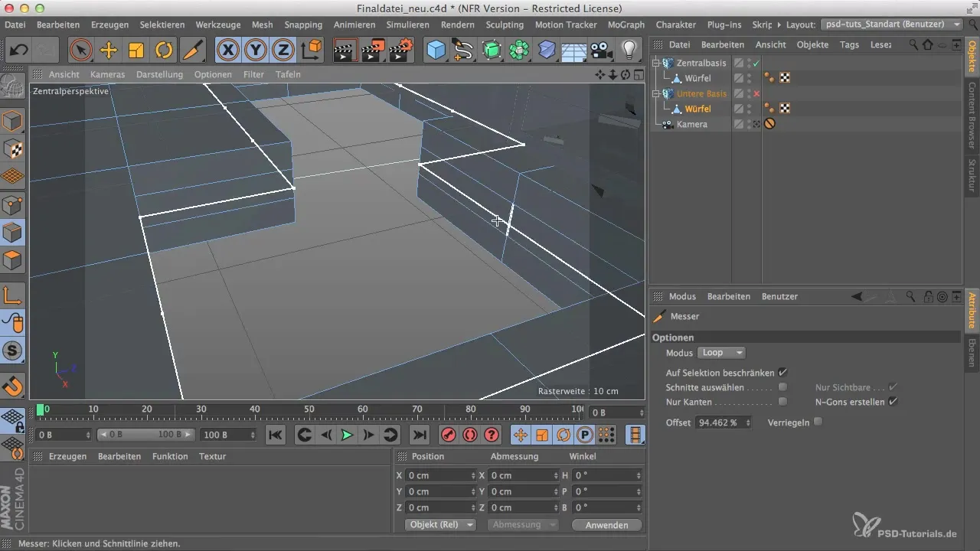This screenshot has width=980, height=551.
Task: Click the Offset value field
Action: [x=719, y=422]
